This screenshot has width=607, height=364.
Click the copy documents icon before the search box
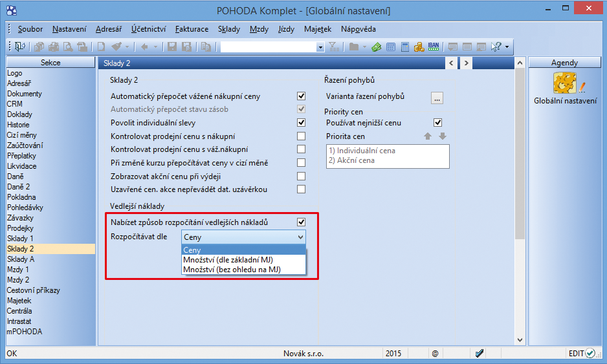(x=206, y=47)
